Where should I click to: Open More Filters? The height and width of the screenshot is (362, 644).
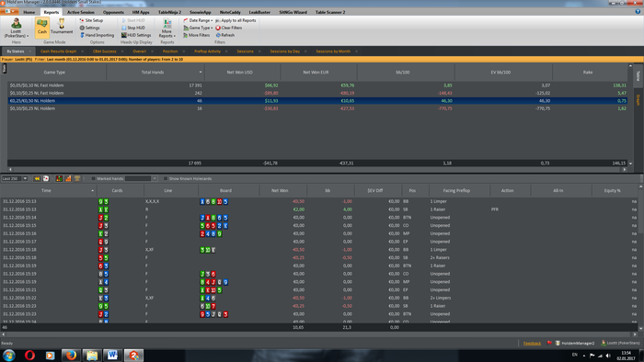(196, 35)
